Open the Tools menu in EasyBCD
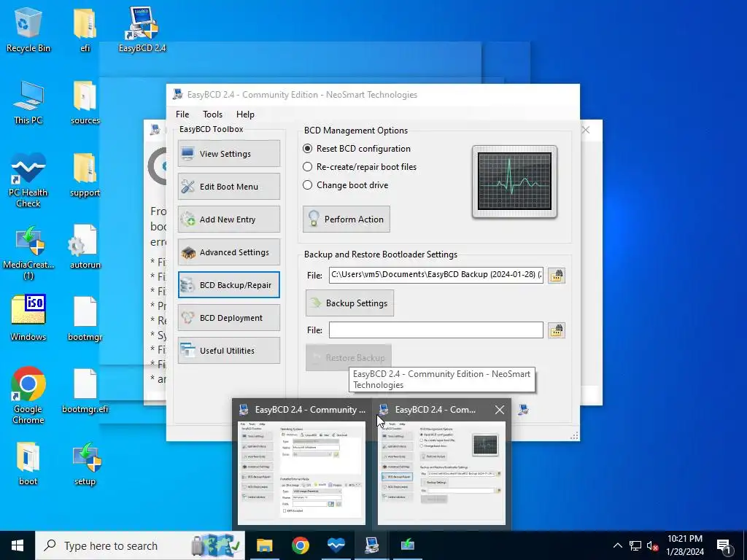 pos(212,114)
